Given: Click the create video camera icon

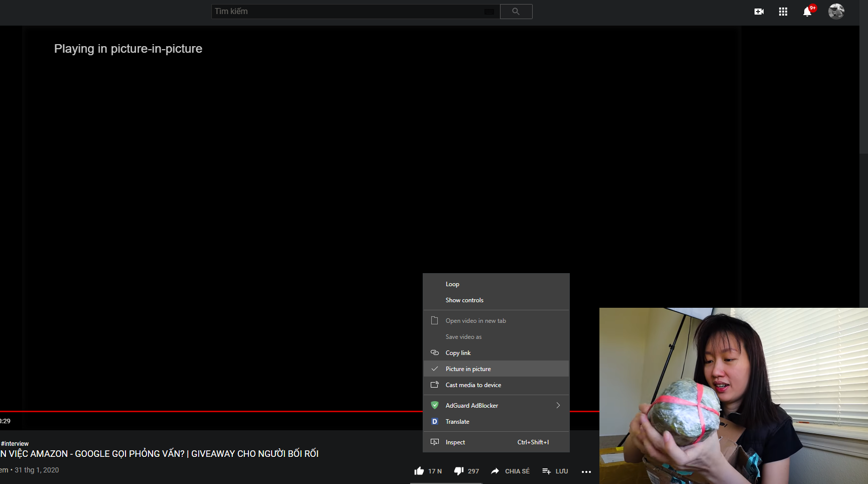Looking at the screenshot, I should (x=759, y=12).
